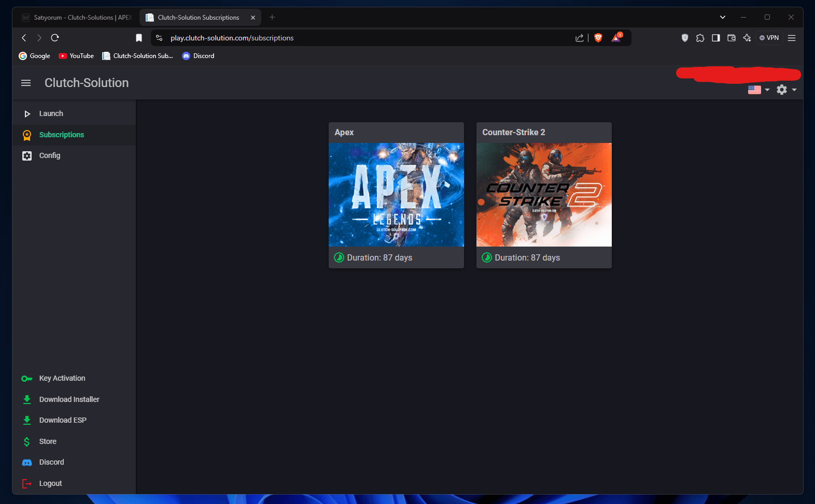Click the Clutch-Solution header title
815x504 pixels.
coord(87,83)
